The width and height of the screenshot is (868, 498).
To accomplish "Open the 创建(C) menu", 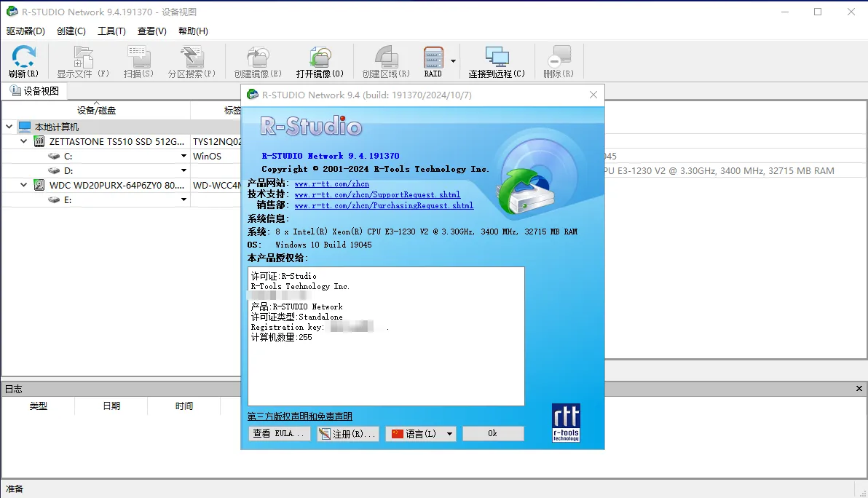I will pyautogui.click(x=71, y=31).
